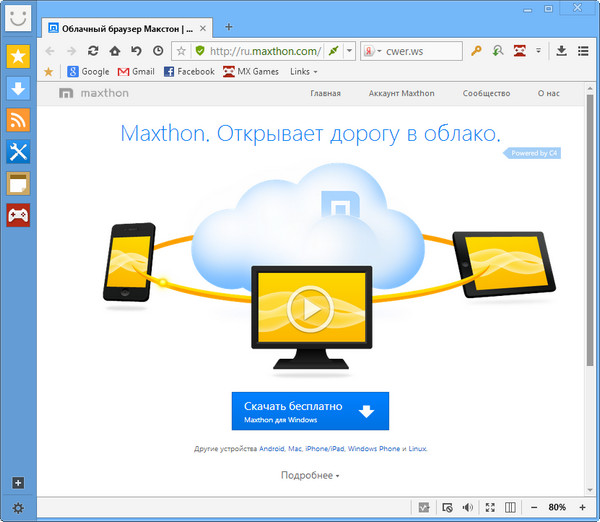
Task: Click the Скачать бесплатно download button
Action: click(x=310, y=411)
